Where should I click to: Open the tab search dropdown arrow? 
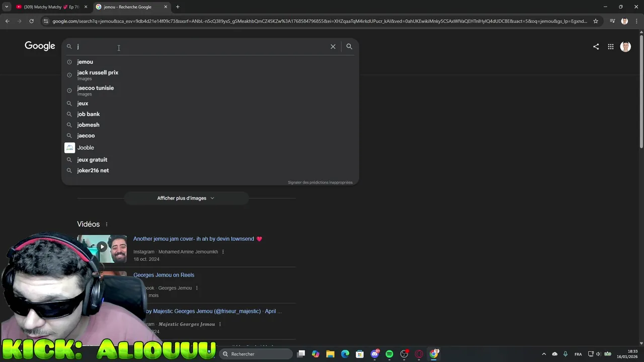(7, 7)
